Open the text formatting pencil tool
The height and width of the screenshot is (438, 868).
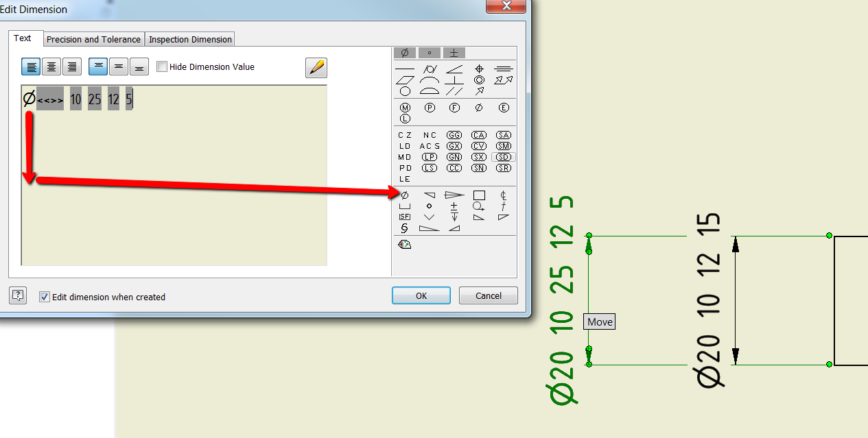(x=316, y=67)
